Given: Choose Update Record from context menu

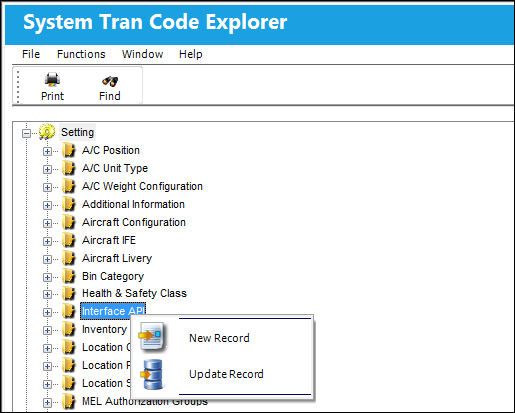Looking at the screenshot, I should point(226,374).
